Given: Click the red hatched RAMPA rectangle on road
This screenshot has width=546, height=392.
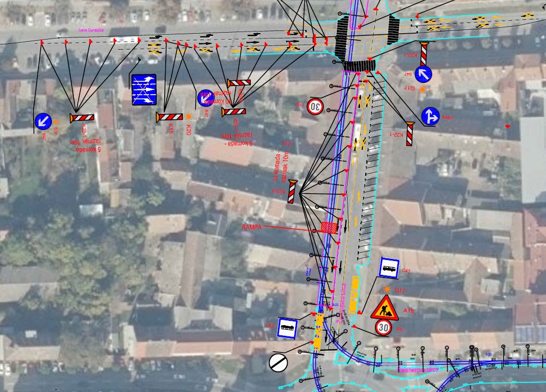Looking at the screenshot, I should click(x=329, y=228).
